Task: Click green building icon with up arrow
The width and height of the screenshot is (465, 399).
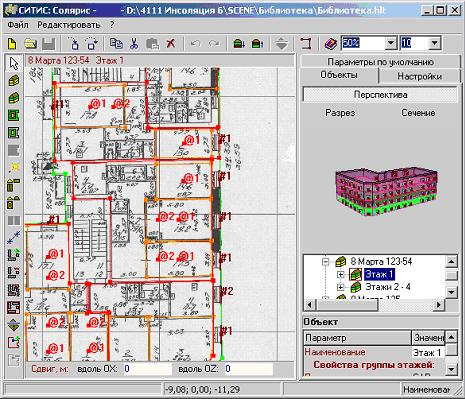Action: pyautogui.click(x=257, y=44)
